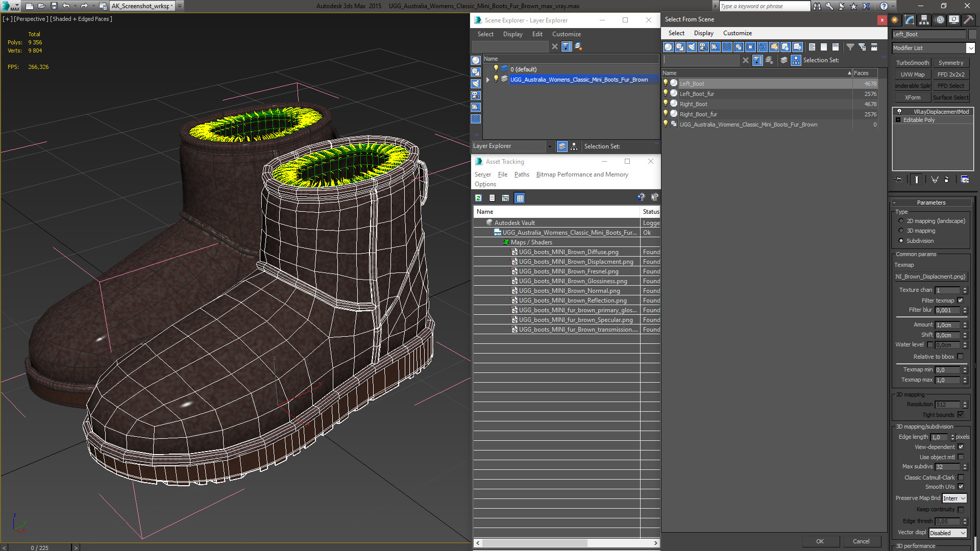The width and height of the screenshot is (980, 551).
Task: Click Save file icon in top toolbar
Action: tap(54, 6)
